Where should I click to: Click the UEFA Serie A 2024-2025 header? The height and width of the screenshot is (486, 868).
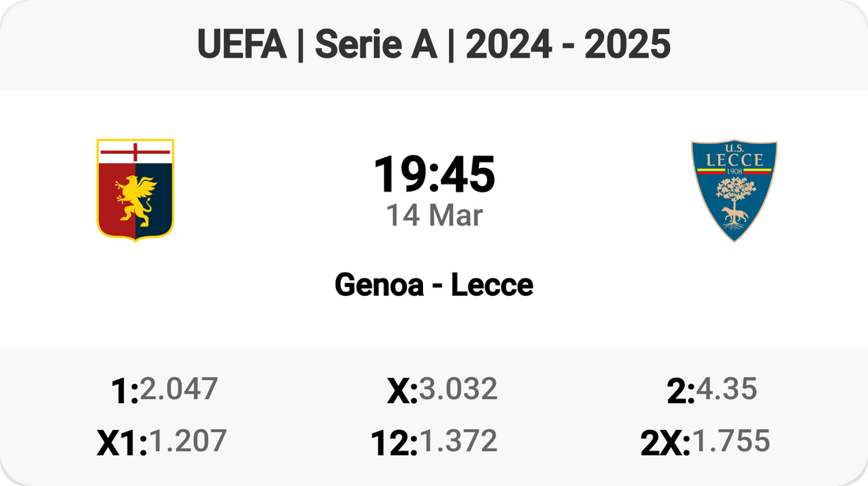click(434, 45)
